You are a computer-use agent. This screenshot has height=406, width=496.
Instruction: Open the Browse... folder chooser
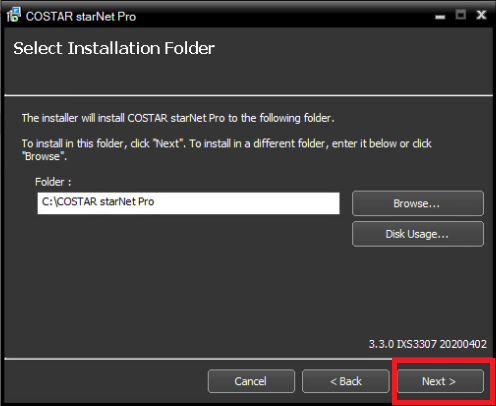(x=418, y=203)
